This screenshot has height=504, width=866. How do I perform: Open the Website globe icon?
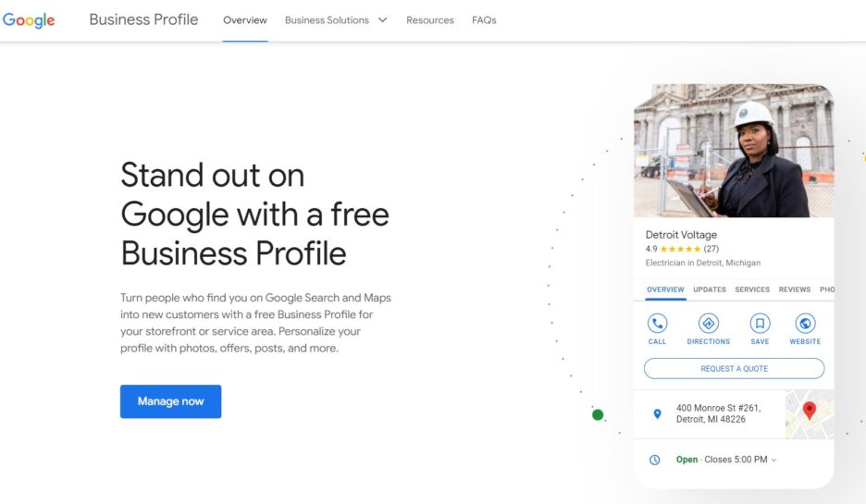click(805, 324)
